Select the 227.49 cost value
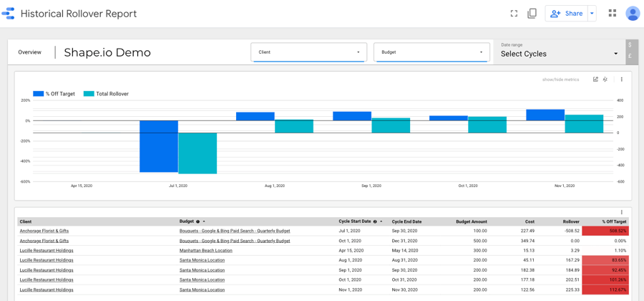Screen dimensions: 644x301 [x=528, y=231]
